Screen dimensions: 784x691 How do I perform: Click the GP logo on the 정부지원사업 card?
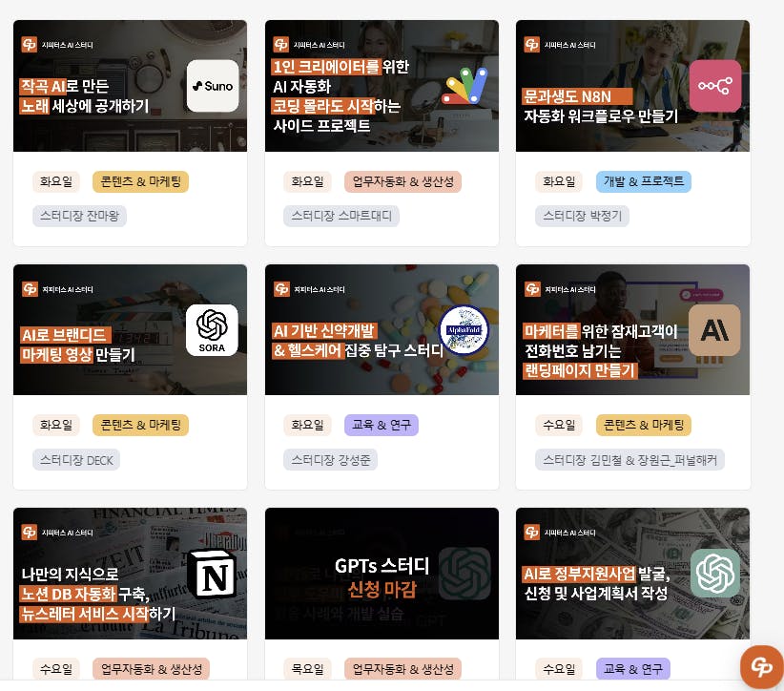point(531,533)
